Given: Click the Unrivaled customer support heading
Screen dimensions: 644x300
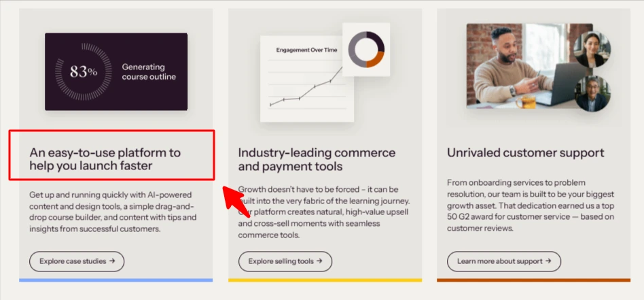Looking at the screenshot, I should (x=526, y=152).
